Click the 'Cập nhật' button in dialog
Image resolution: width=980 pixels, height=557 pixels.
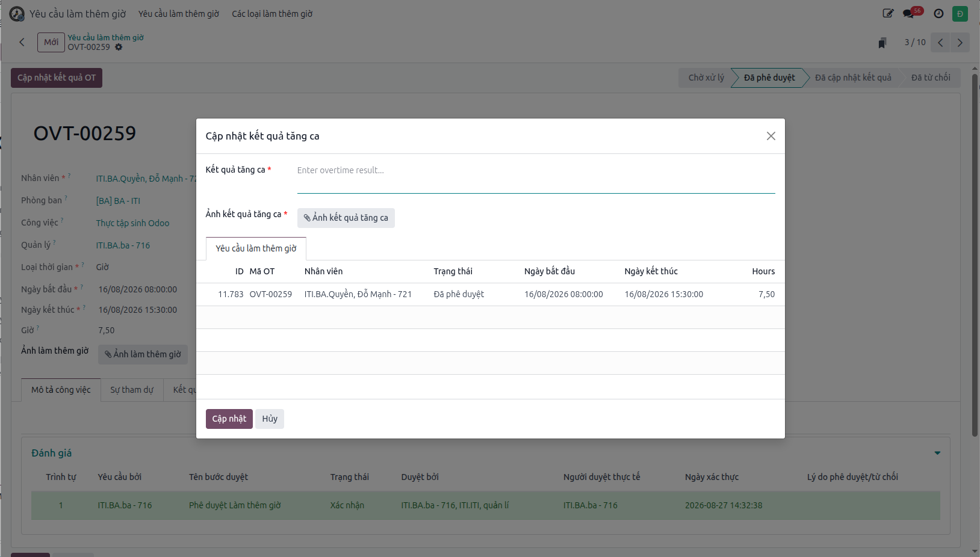[x=229, y=419]
